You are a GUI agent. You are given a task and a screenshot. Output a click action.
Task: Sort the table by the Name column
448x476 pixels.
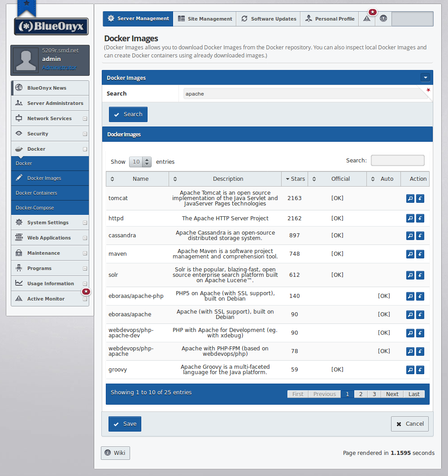[x=138, y=179]
